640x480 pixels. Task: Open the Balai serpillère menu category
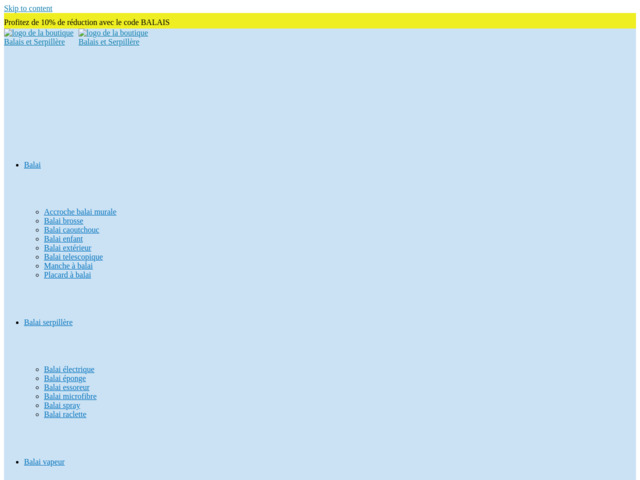[48, 322]
